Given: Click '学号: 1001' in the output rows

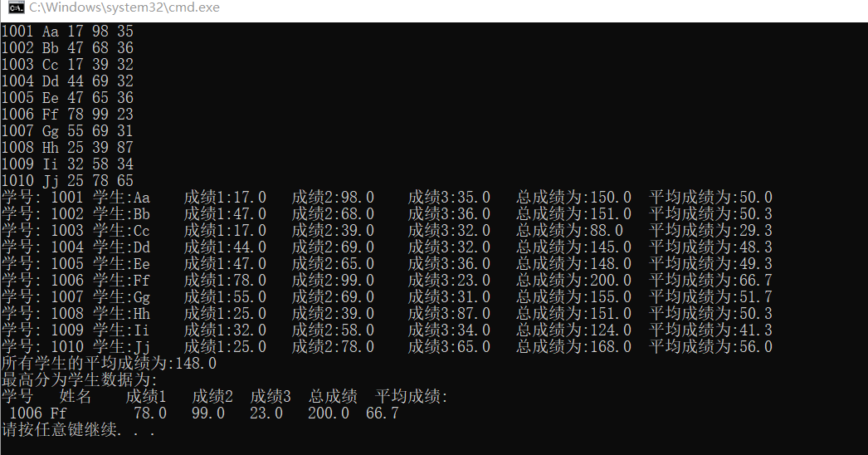Looking at the screenshot, I should point(42,198).
